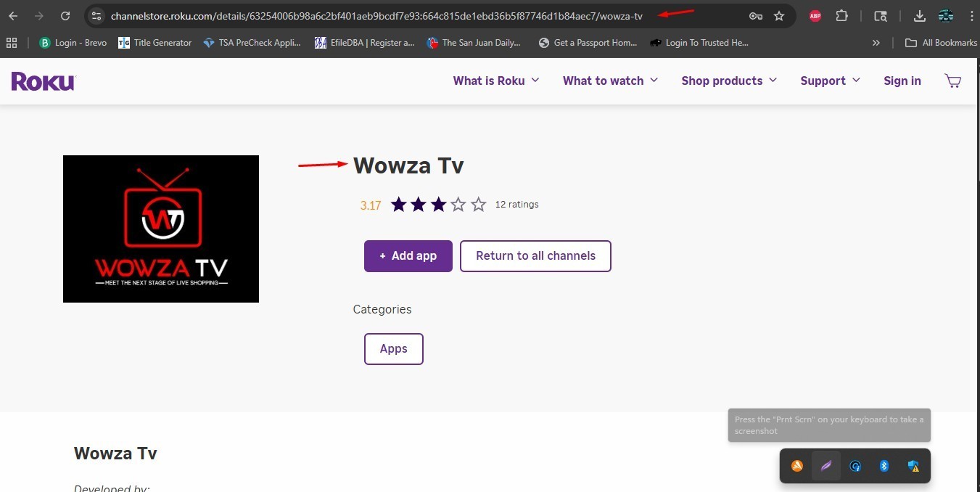The height and width of the screenshot is (492, 980).
Task: Click the blue G circle tray icon
Action: pyautogui.click(x=855, y=466)
